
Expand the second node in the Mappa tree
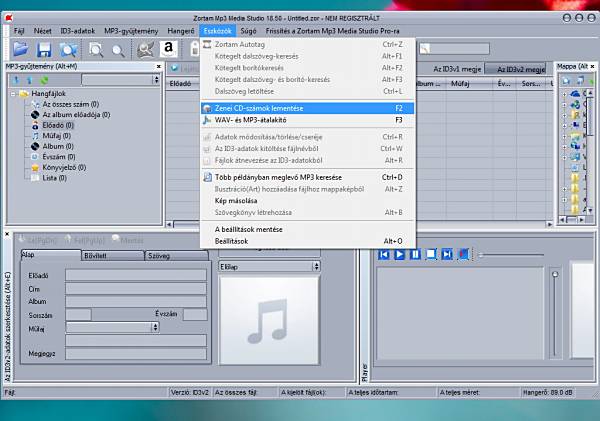coord(564,104)
